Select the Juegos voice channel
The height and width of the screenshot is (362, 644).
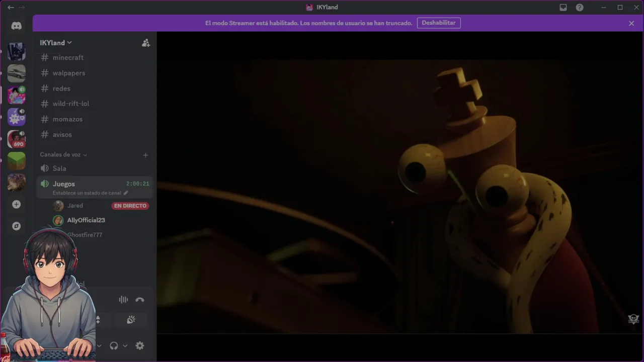95,188
